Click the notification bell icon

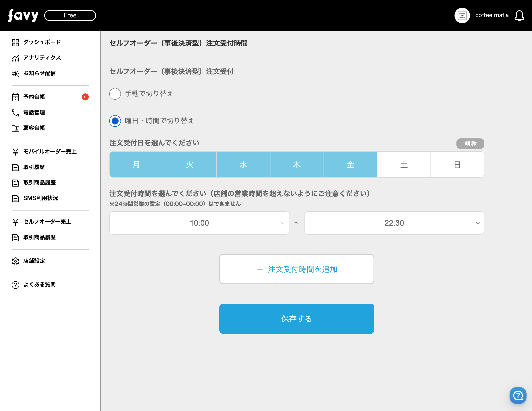click(x=519, y=16)
